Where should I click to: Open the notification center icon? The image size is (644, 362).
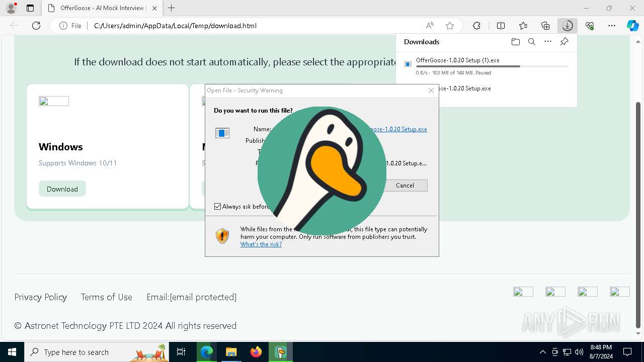[627, 352]
